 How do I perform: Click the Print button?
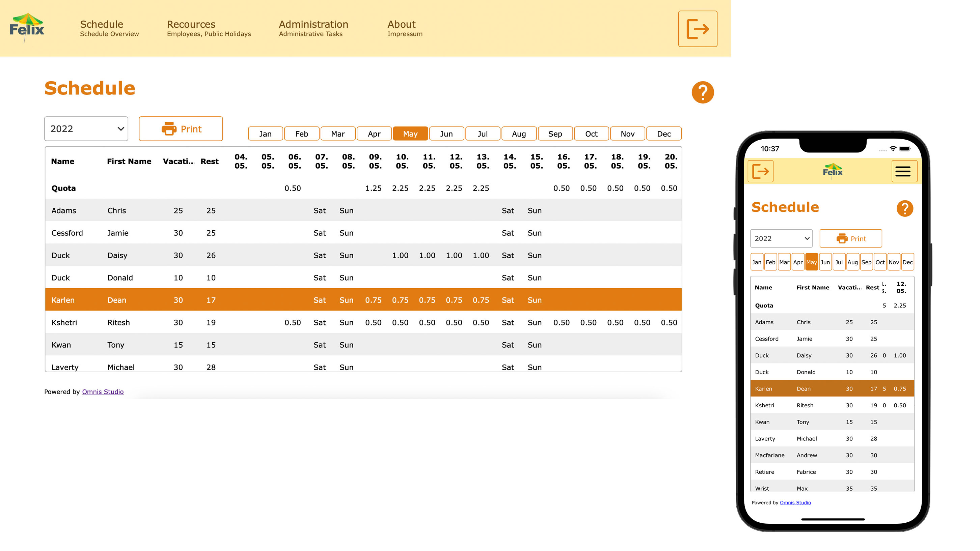coord(181,129)
